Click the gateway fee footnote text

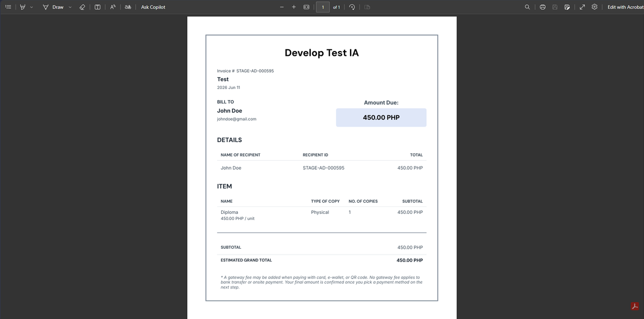coord(321,283)
